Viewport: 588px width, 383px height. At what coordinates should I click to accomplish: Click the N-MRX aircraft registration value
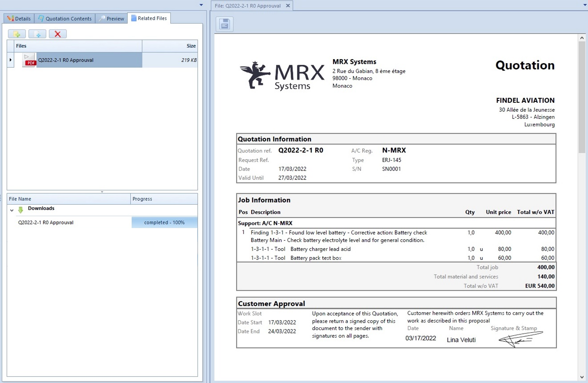[x=394, y=150]
